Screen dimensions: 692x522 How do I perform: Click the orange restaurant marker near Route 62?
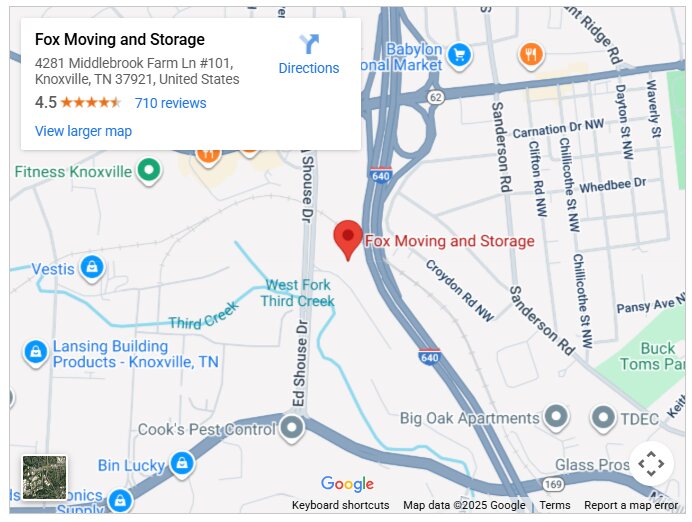pyautogui.click(x=531, y=56)
